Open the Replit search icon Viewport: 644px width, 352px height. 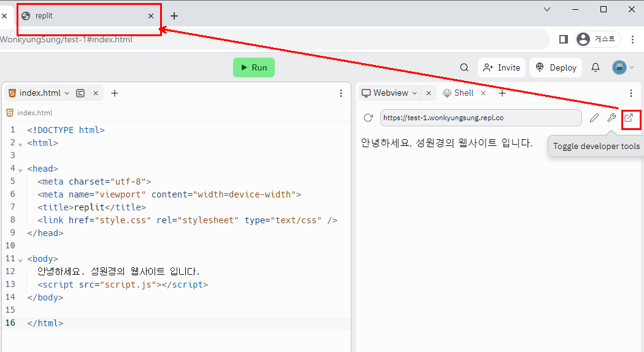pyautogui.click(x=464, y=67)
